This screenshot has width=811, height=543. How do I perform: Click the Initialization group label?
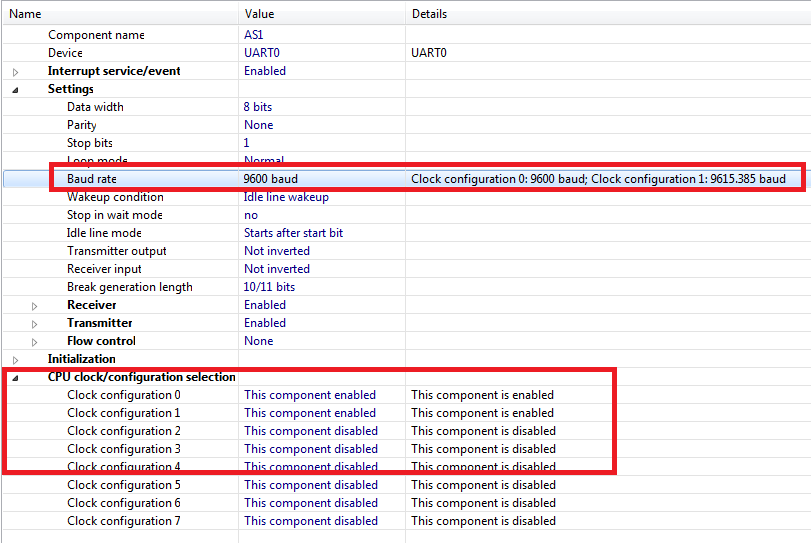click(x=82, y=359)
